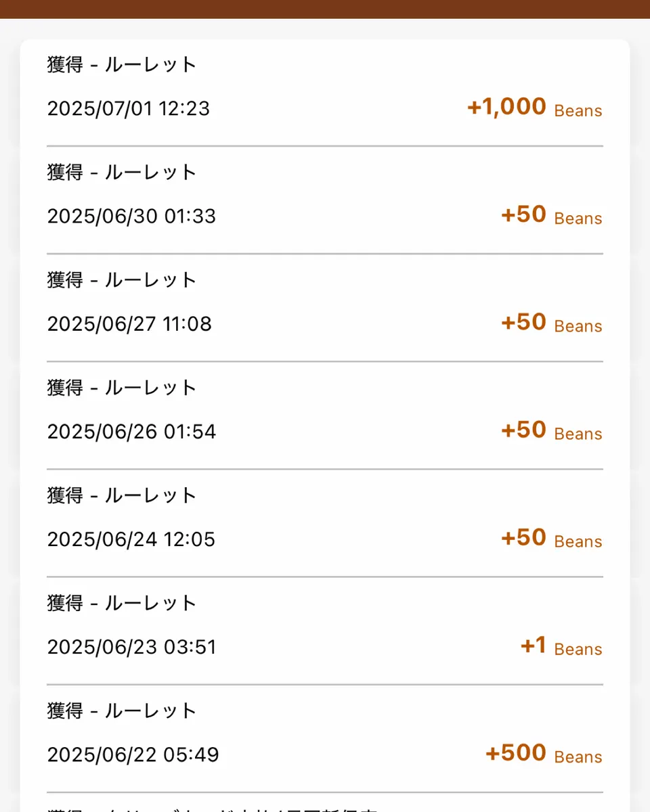Select the 2025/06/24 12:05 timestamp
Image resolution: width=650 pixels, height=812 pixels.
[x=131, y=539]
